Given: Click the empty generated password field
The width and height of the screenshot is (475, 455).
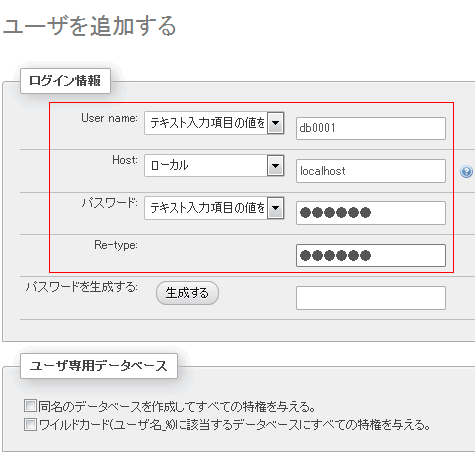Looking at the screenshot, I should [x=371, y=298].
